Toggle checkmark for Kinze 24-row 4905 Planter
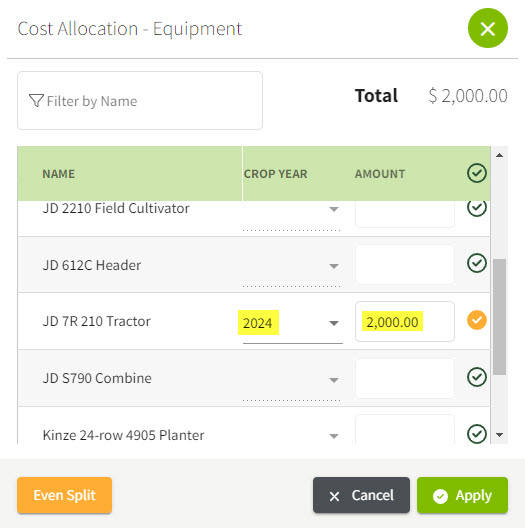 477,434
